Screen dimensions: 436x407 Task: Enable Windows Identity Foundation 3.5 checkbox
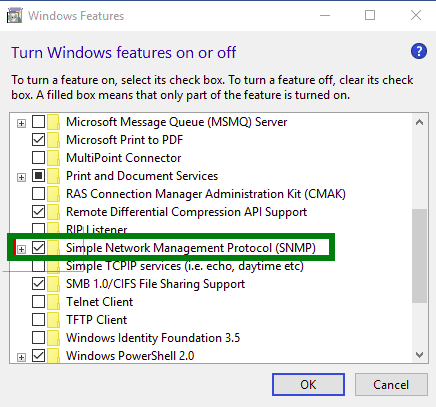pos(38,338)
